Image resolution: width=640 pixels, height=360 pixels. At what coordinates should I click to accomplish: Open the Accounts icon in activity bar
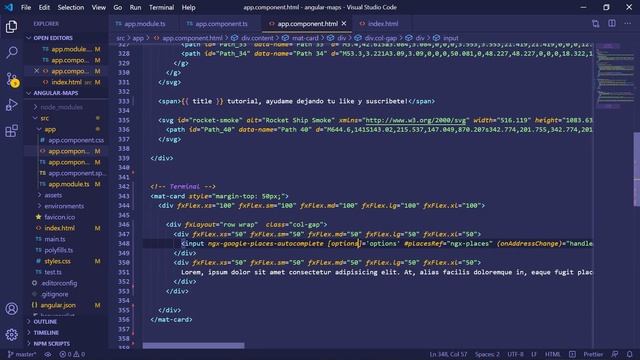tap(11, 309)
